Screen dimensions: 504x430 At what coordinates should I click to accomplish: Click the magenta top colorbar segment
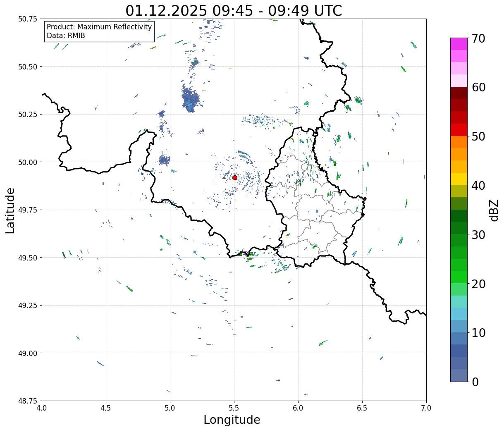pos(459,44)
